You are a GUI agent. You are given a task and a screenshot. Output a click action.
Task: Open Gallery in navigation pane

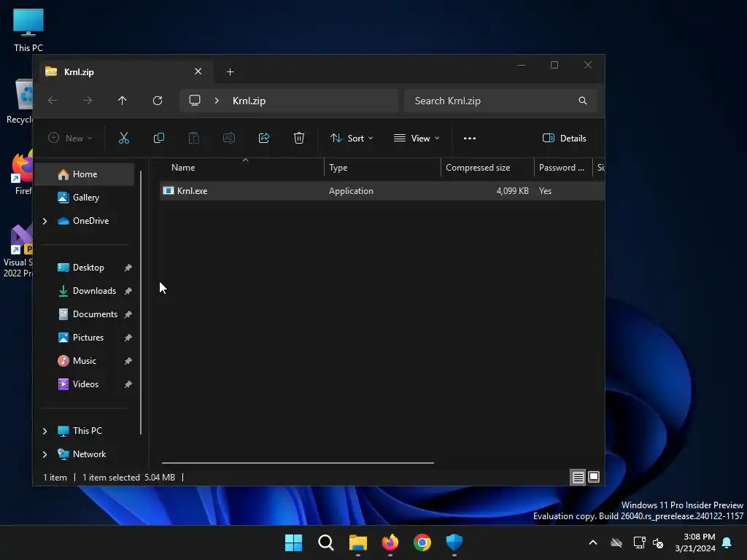86,198
